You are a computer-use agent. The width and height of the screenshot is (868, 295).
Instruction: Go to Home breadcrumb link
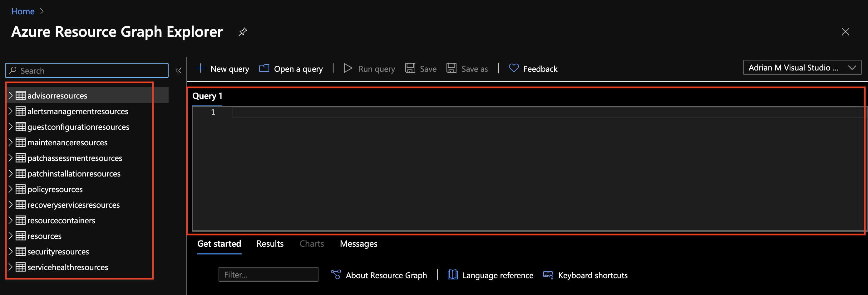(23, 12)
